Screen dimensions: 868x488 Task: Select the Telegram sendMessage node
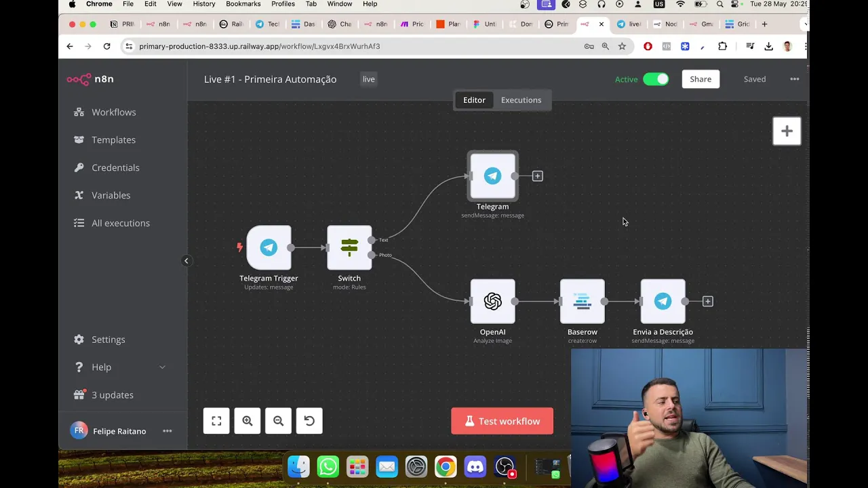[492, 176]
